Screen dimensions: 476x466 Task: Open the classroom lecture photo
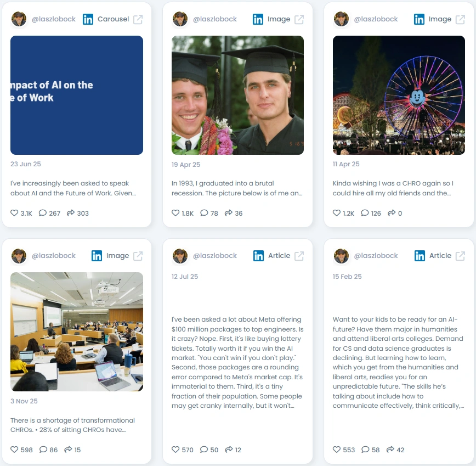click(x=77, y=332)
